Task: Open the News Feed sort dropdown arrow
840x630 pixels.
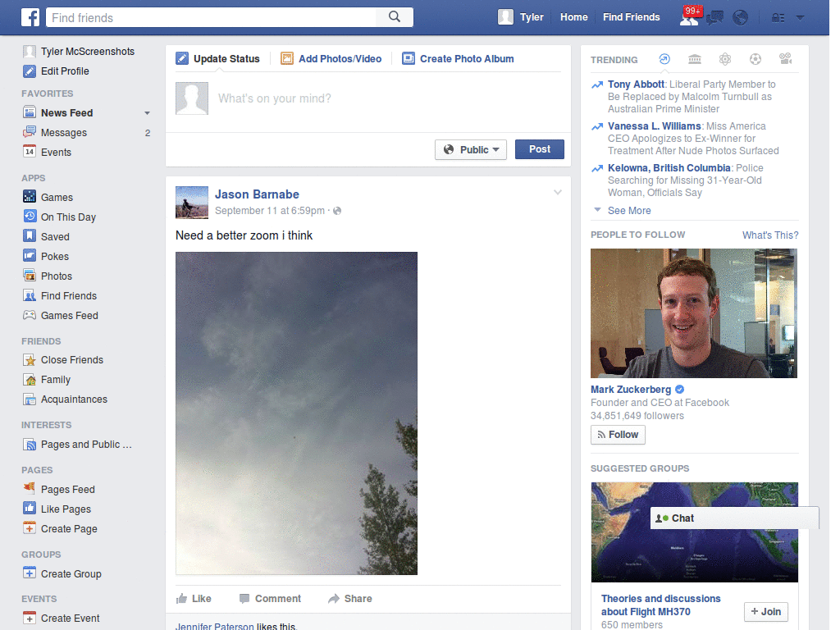Action: [147, 113]
